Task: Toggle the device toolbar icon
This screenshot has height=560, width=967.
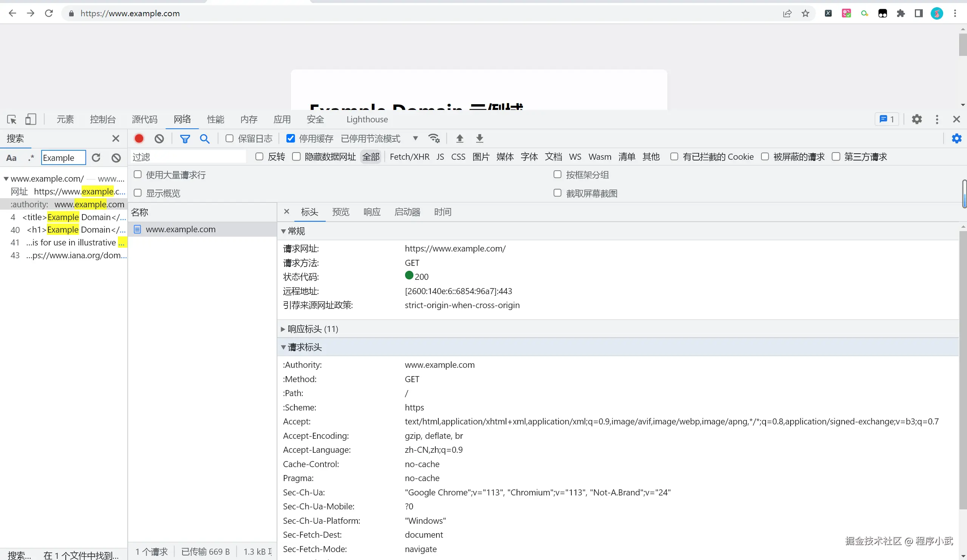Action: click(31, 119)
